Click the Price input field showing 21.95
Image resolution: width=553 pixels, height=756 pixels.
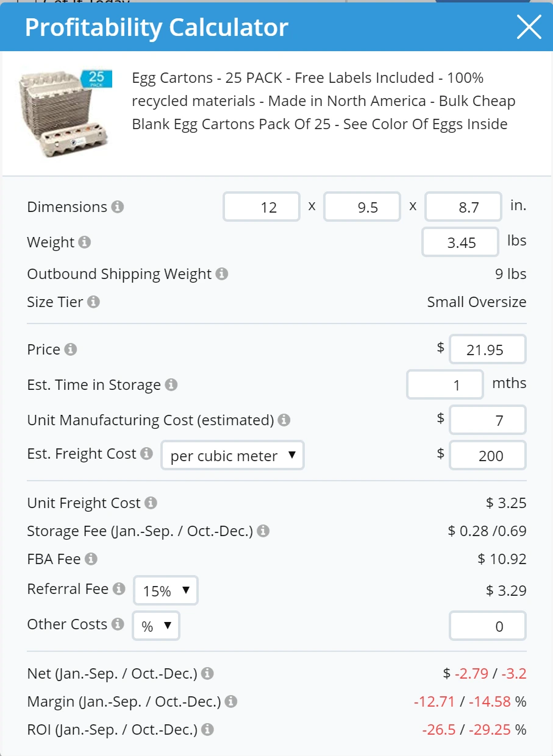click(x=487, y=350)
